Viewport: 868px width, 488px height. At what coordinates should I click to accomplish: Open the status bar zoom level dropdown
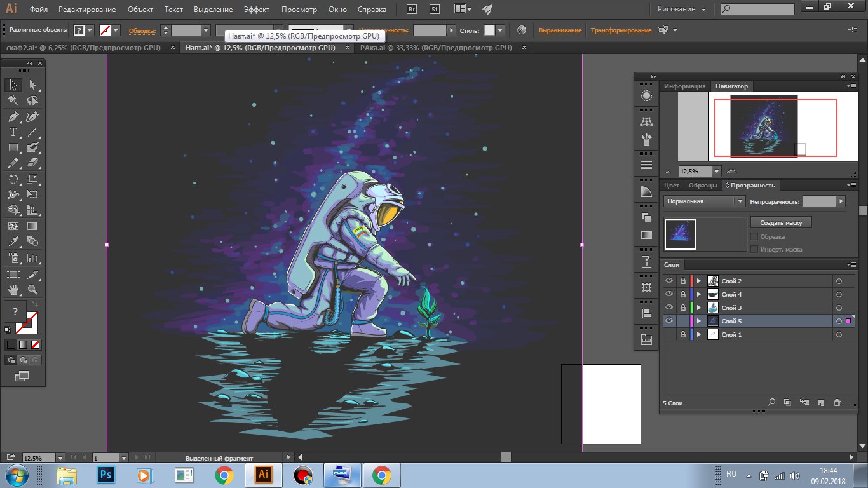[x=60, y=457]
